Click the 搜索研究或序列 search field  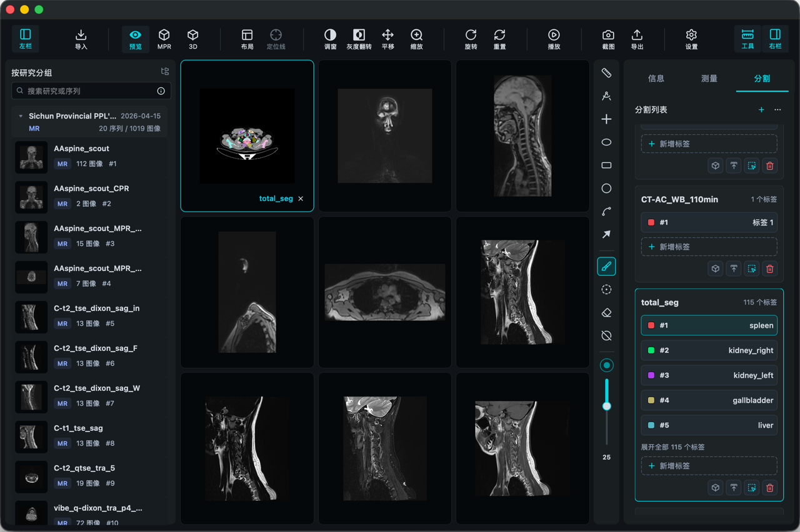coord(91,91)
